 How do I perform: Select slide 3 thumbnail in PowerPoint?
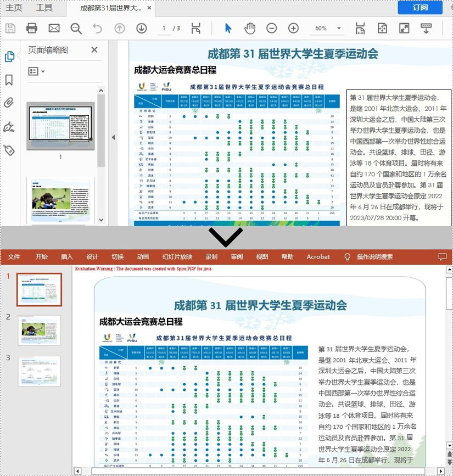(x=39, y=371)
